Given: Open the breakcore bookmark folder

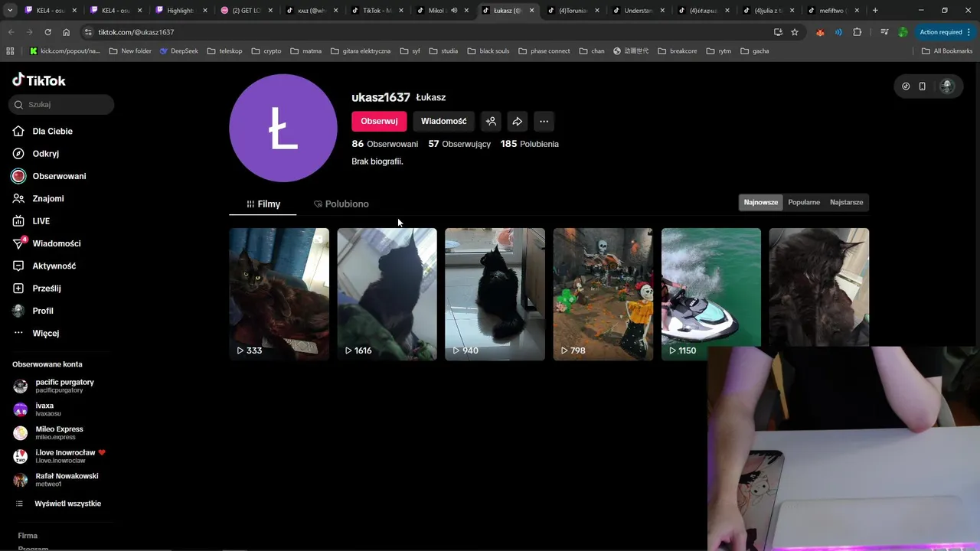Looking at the screenshot, I should (677, 51).
